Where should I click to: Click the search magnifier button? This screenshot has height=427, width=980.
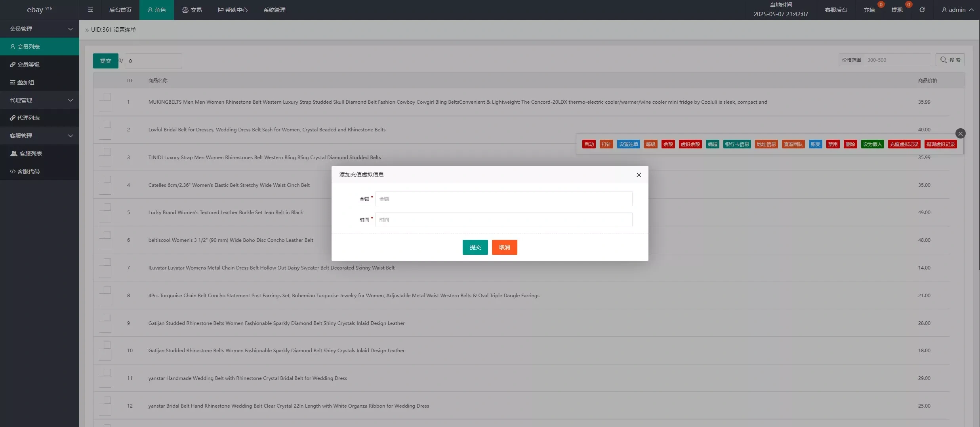click(950, 60)
